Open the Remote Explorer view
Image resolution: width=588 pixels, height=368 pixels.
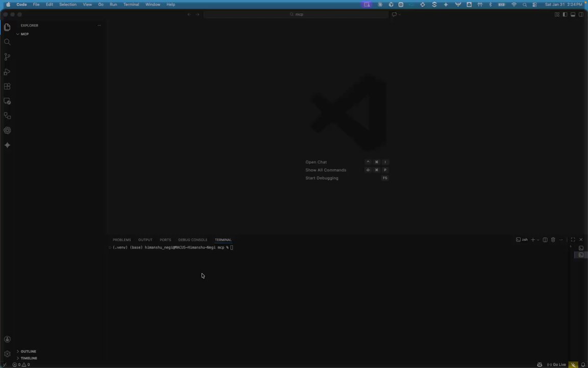tap(7, 101)
